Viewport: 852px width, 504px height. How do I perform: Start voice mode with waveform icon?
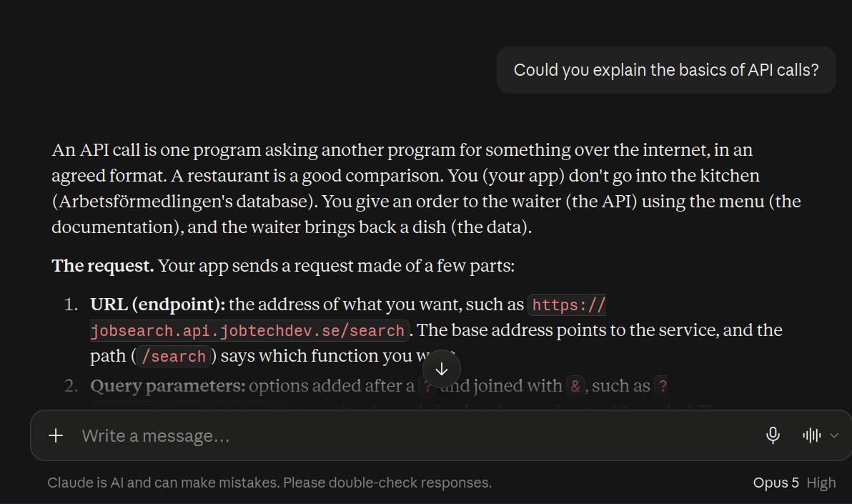click(x=812, y=435)
